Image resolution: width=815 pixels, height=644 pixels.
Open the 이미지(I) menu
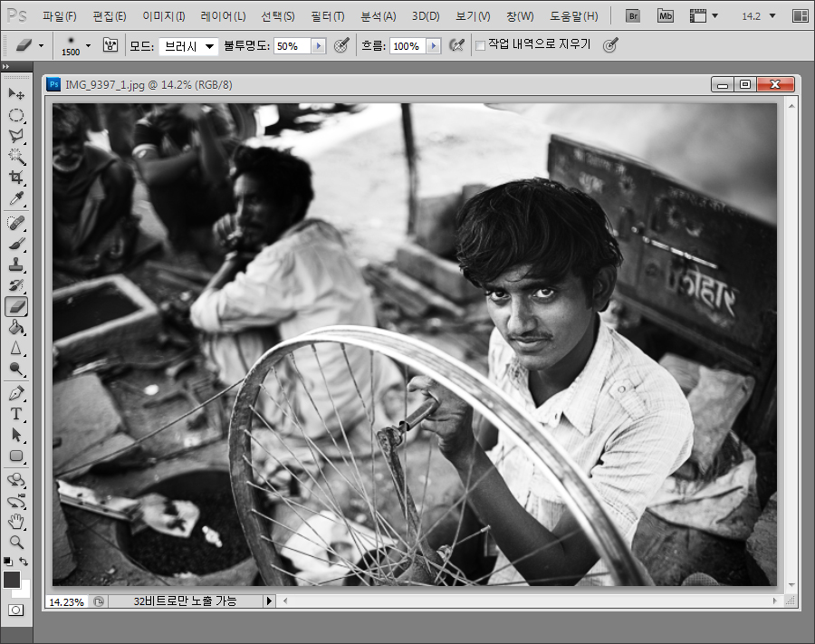(164, 16)
